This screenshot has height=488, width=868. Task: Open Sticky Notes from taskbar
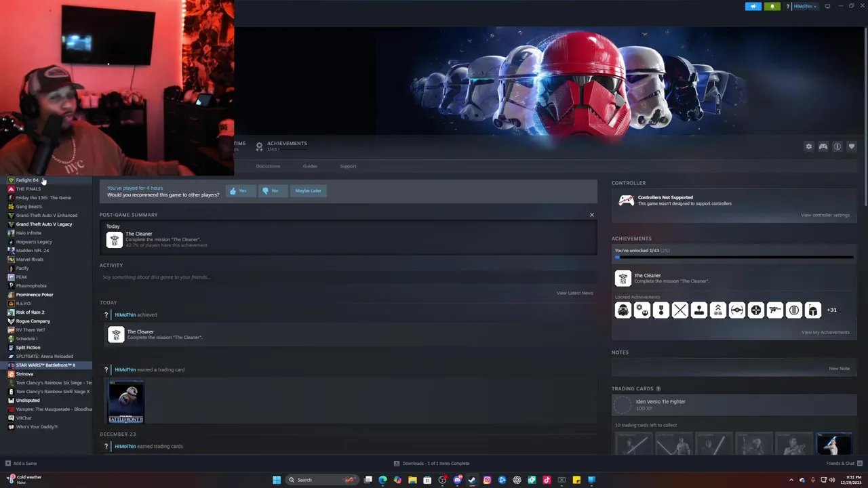576,480
